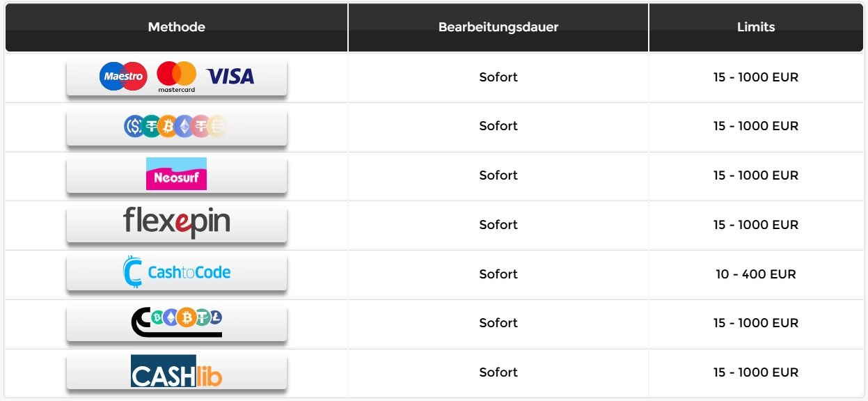Click the orange Bitcoin coin in second row

168,126
